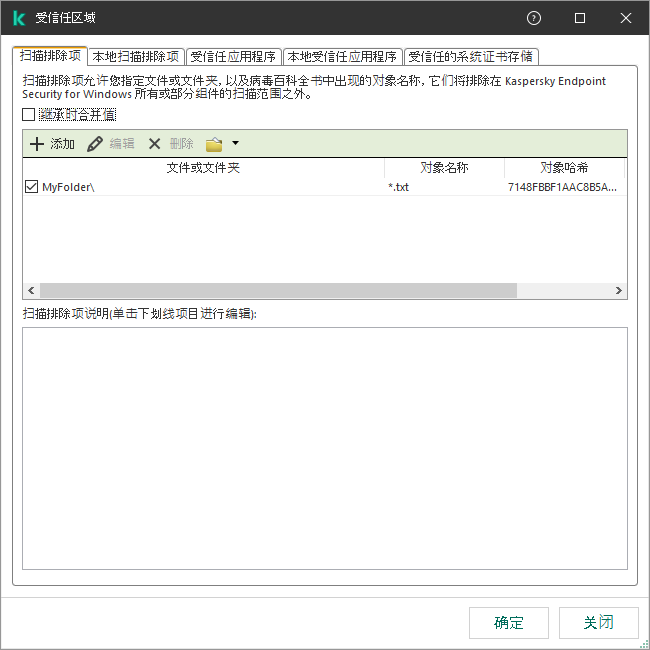Click the 编辑 pencil icon

click(x=95, y=144)
